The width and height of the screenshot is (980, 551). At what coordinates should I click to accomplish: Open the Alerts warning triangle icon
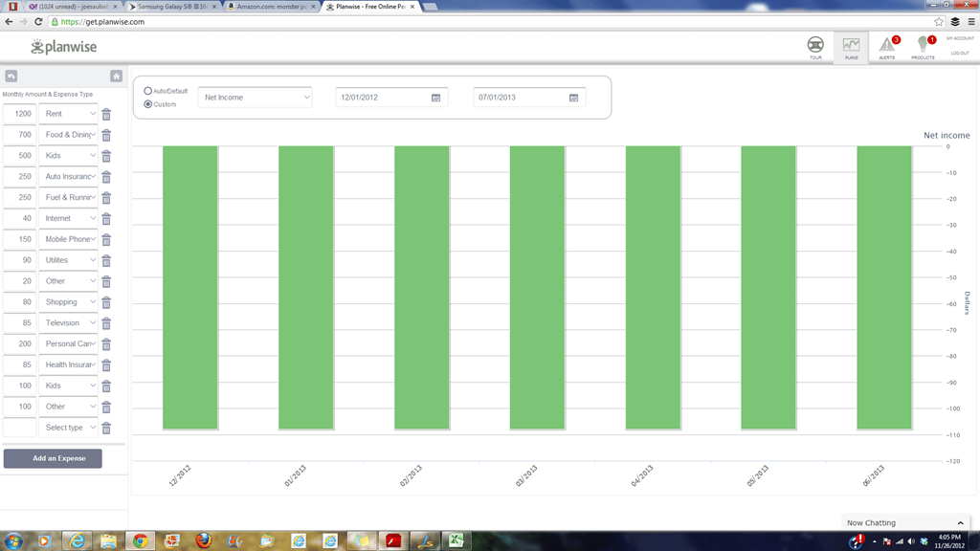coord(887,45)
